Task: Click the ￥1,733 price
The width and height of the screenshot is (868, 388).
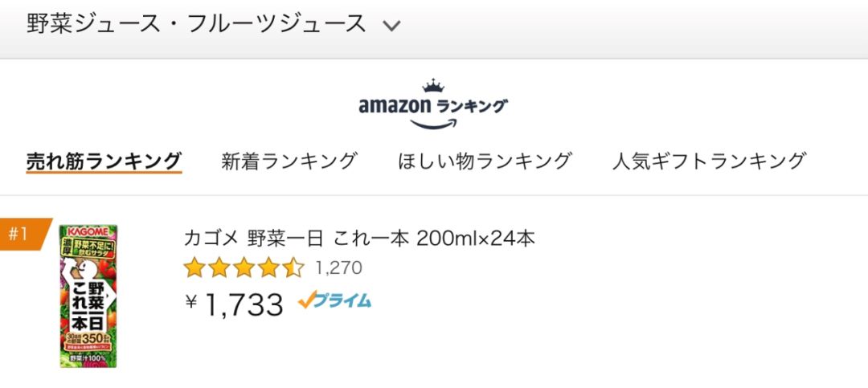Action: click(235, 304)
